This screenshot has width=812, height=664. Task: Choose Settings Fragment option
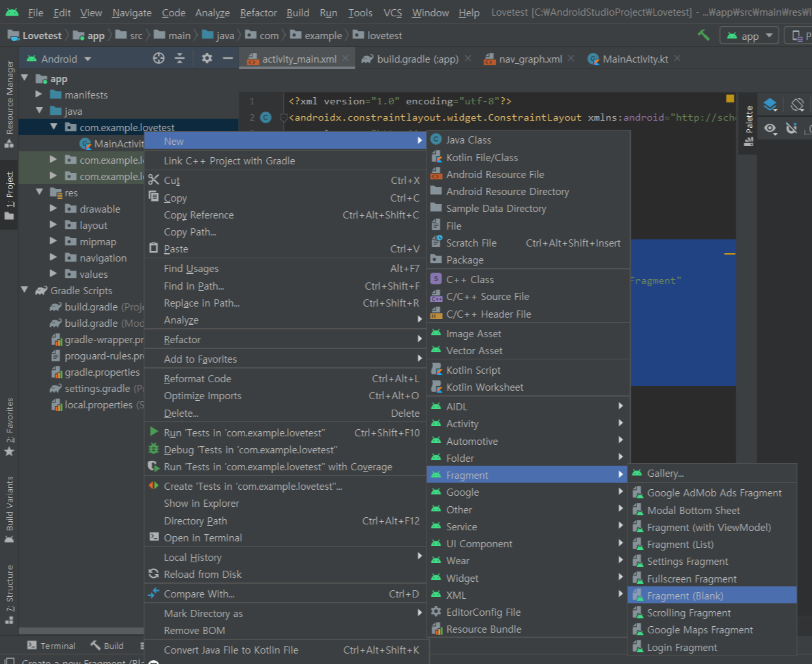click(712, 561)
